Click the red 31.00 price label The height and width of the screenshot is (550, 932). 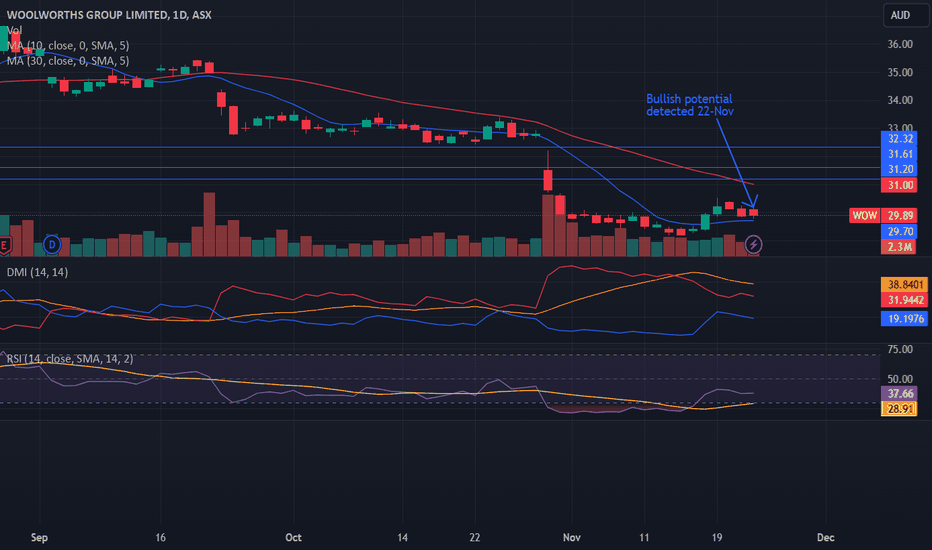[899, 185]
